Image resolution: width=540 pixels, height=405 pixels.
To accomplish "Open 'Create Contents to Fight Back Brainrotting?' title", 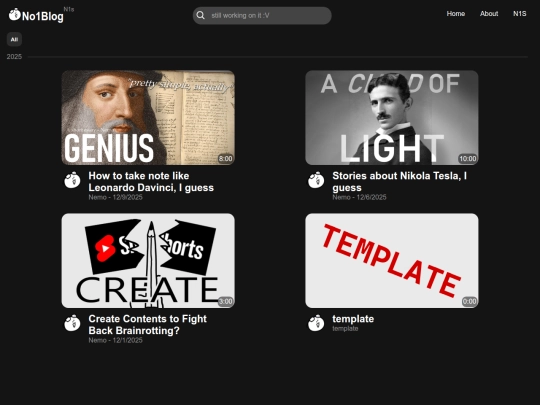I will tap(147, 324).
